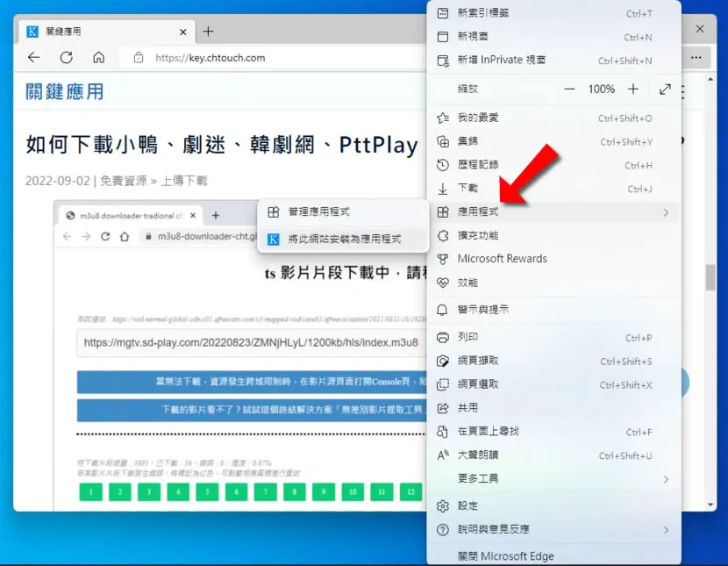This screenshot has height=566, width=728.
Task: Click the 擴充功能 puzzle icon
Action: point(443,236)
